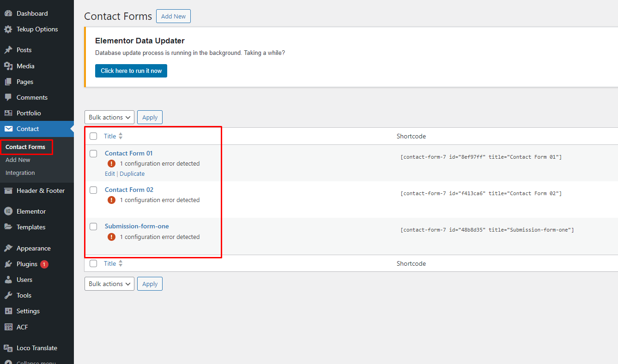Click the Tools wrench icon
This screenshot has height=364, width=618.
(8, 295)
